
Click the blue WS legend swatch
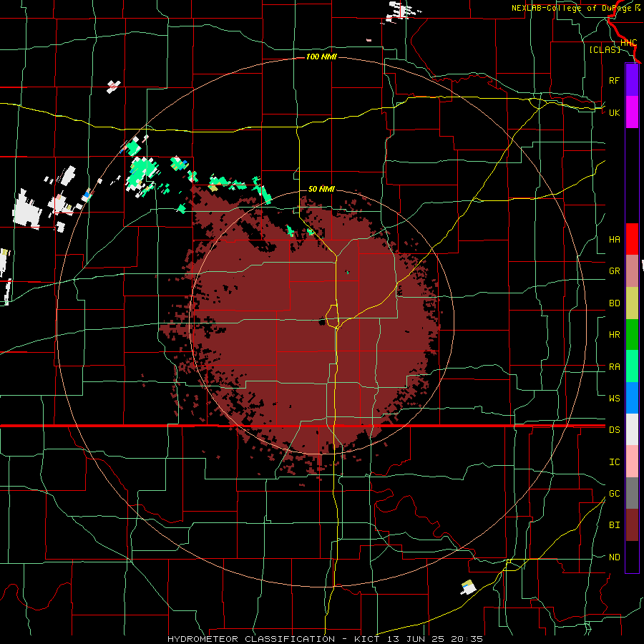pos(632,398)
